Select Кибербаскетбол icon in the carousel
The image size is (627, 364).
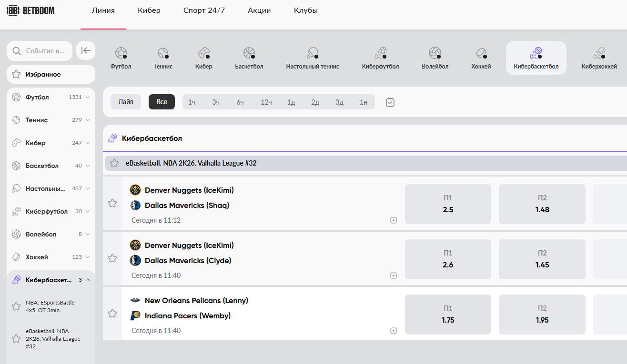pyautogui.click(x=536, y=58)
